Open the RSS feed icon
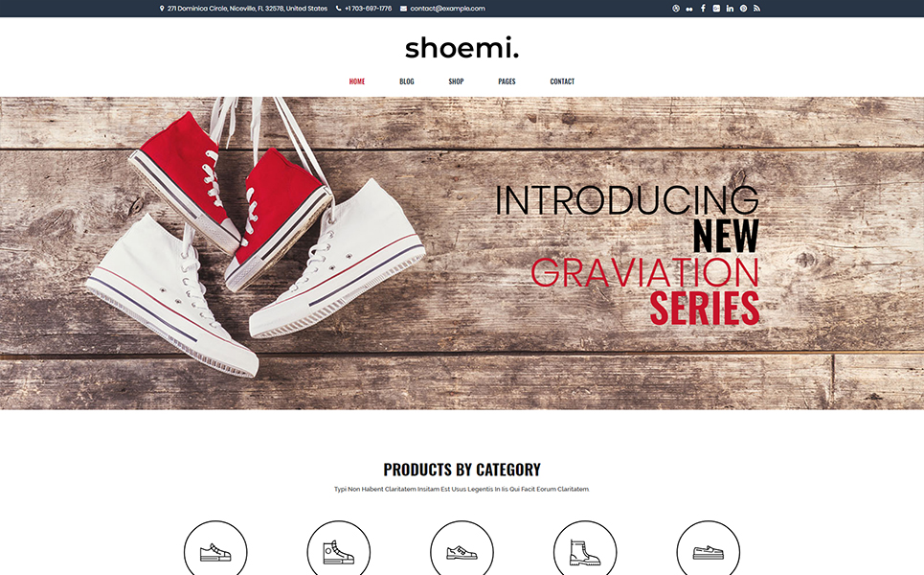Image resolution: width=924 pixels, height=575 pixels. [756, 9]
